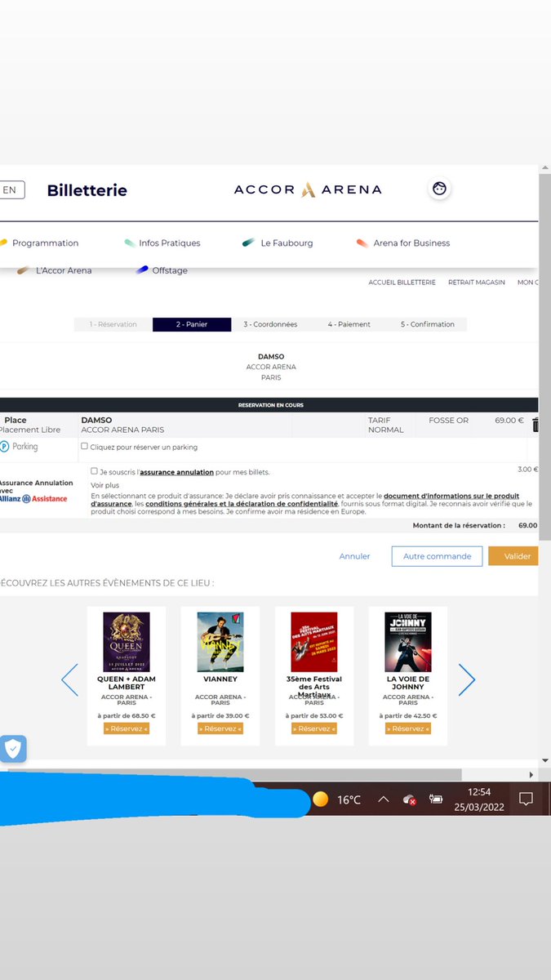Expand the Voir plus text
This screenshot has height=980, width=551.
104,485
